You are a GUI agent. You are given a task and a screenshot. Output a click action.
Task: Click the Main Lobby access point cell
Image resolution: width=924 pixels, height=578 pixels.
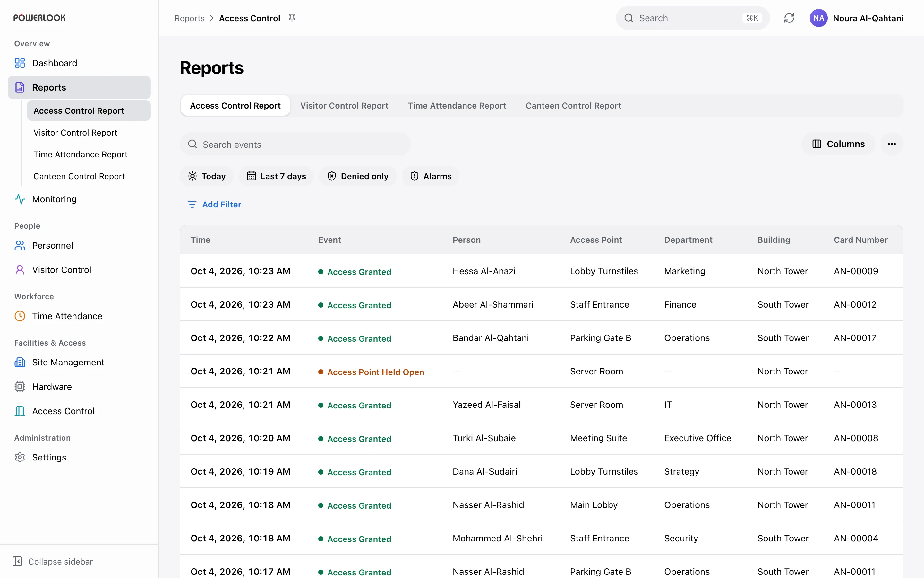point(593,505)
